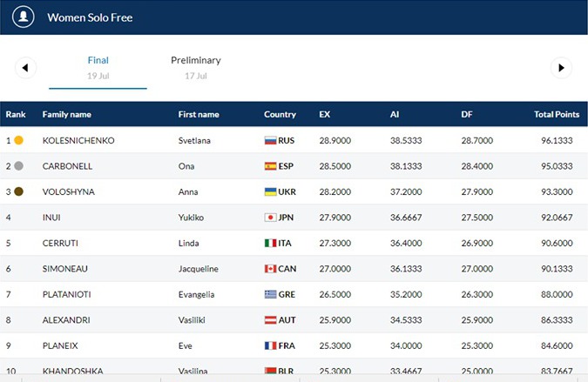Click the Country column header

280,115
